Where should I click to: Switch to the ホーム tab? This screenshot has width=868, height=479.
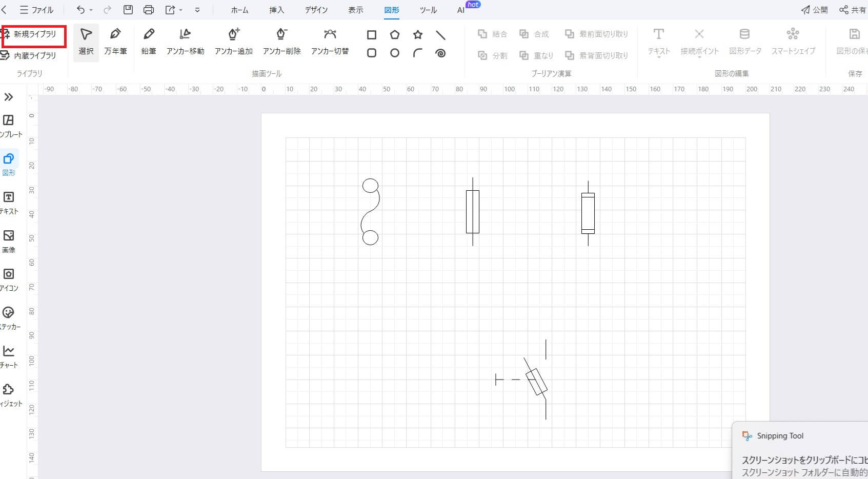239,10
